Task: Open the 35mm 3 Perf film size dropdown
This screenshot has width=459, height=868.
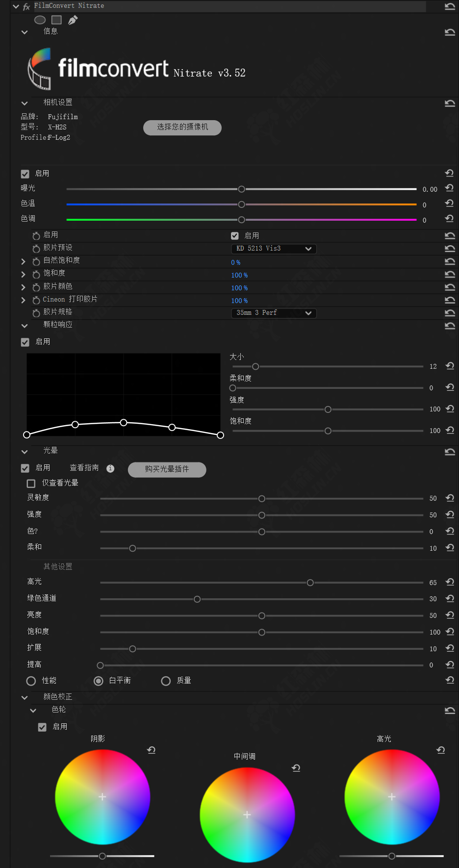Action: (274, 313)
